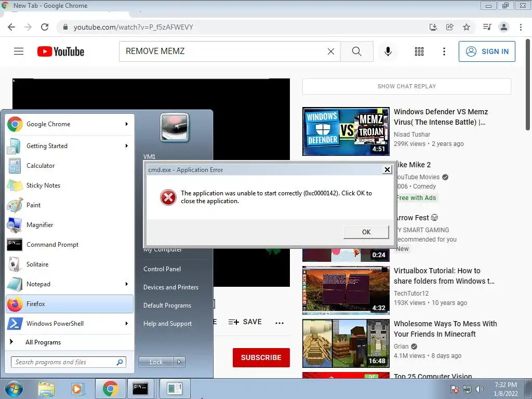The height and width of the screenshot is (399, 532).
Task: Click the install app icon in address bar
Action: [x=433, y=27]
